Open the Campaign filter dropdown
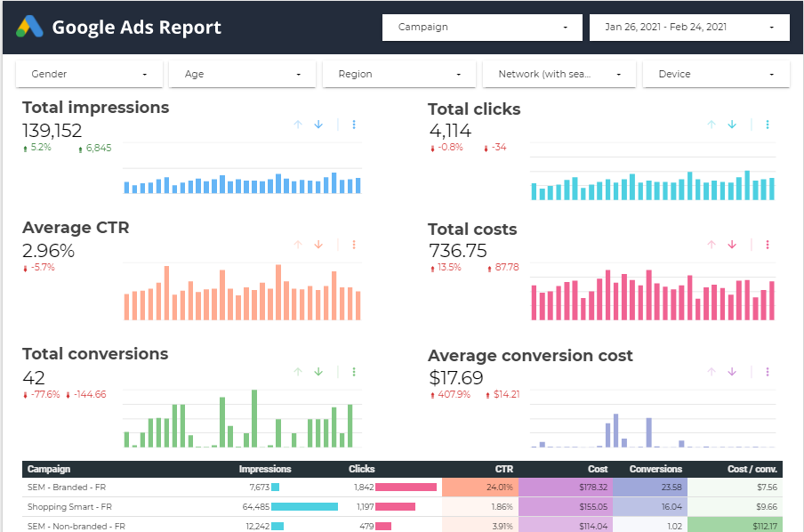The height and width of the screenshot is (532, 804). (x=481, y=27)
